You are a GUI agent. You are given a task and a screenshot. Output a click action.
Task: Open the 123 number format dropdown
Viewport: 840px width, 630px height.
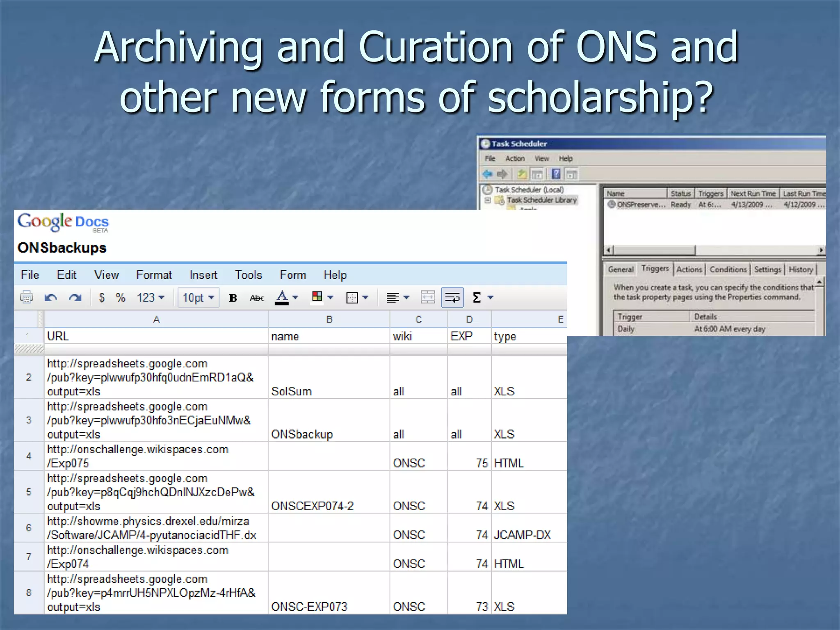(x=151, y=297)
